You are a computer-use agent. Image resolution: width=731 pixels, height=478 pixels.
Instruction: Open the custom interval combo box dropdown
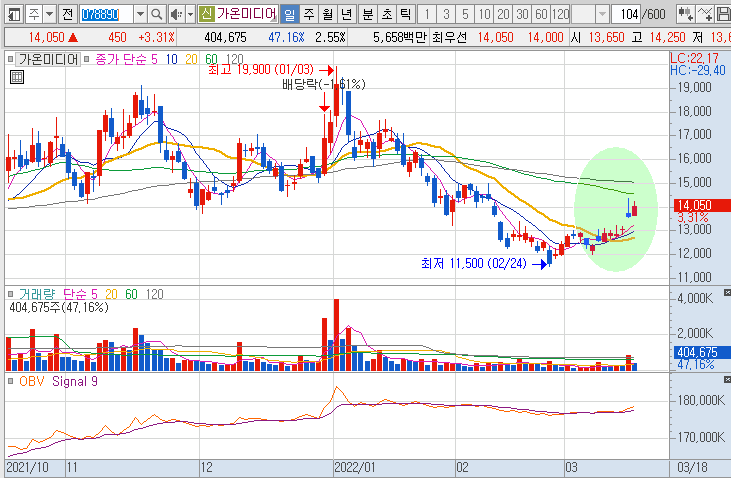coord(602,14)
